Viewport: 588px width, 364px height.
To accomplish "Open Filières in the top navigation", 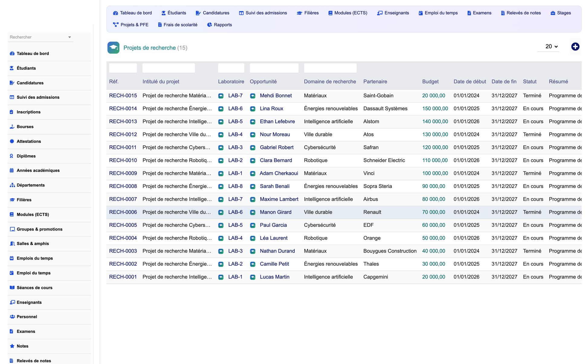I will [x=308, y=13].
